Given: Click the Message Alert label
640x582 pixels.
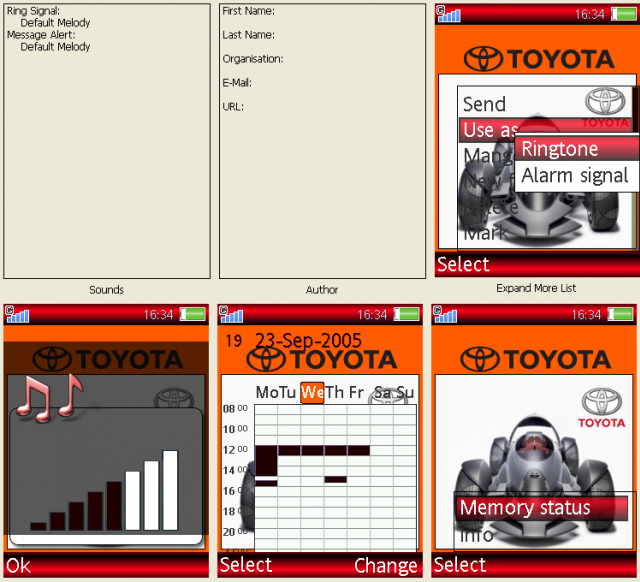Looking at the screenshot, I should [x=41, y=35].
